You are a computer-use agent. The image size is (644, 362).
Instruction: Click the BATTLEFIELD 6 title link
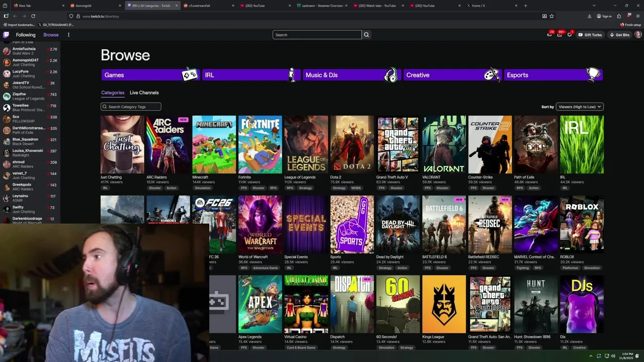click(x=435, y=257)
